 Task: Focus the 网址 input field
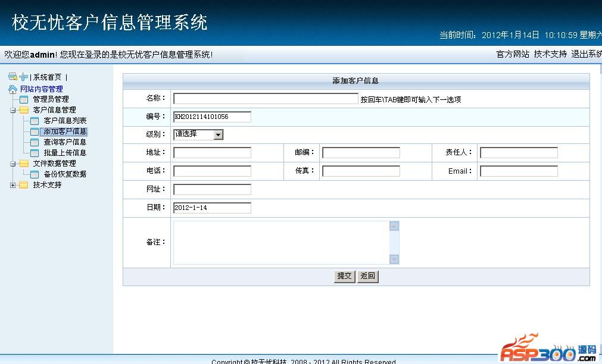tap(213, 190)
